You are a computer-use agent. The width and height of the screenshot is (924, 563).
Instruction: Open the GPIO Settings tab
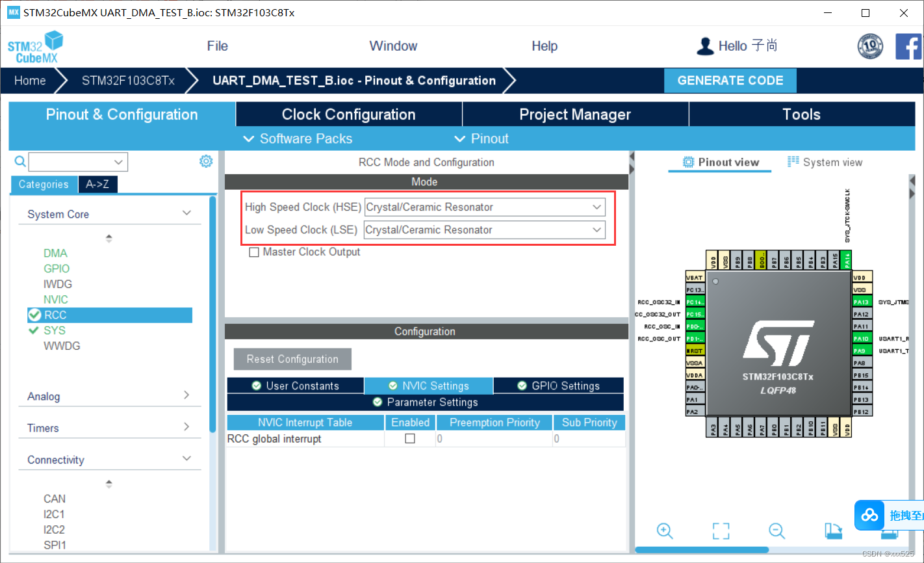coord(559,386)
